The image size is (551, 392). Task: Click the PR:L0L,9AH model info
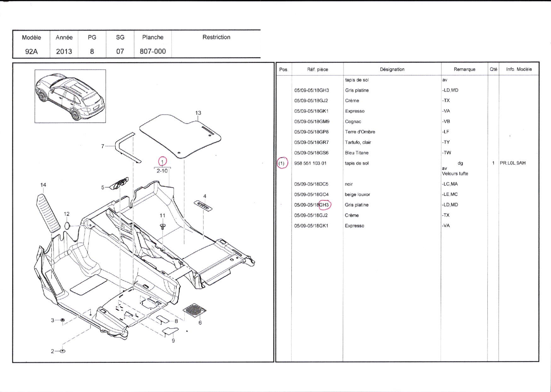pos(513,163)
